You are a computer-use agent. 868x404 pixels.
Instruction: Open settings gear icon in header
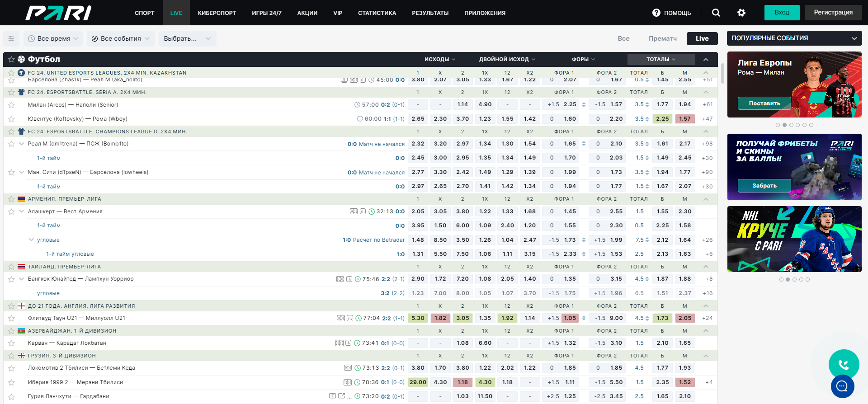(741, 13)
